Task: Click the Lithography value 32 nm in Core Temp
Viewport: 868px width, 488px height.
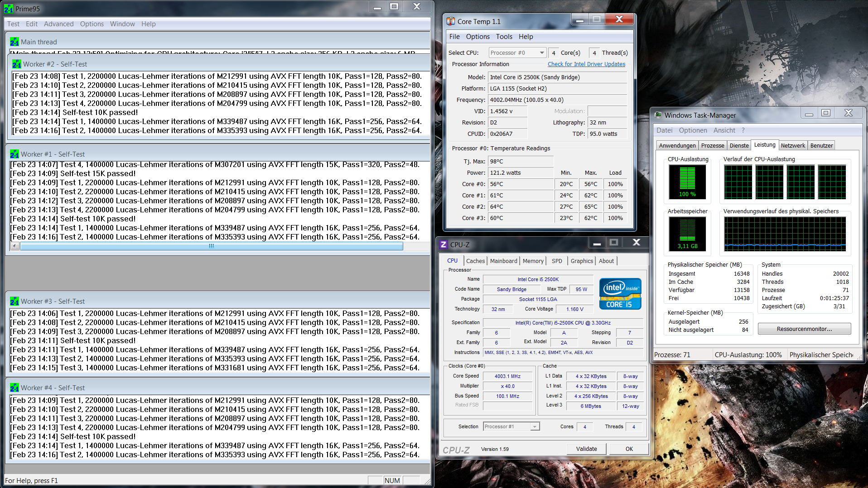Action: coord(607,123)
